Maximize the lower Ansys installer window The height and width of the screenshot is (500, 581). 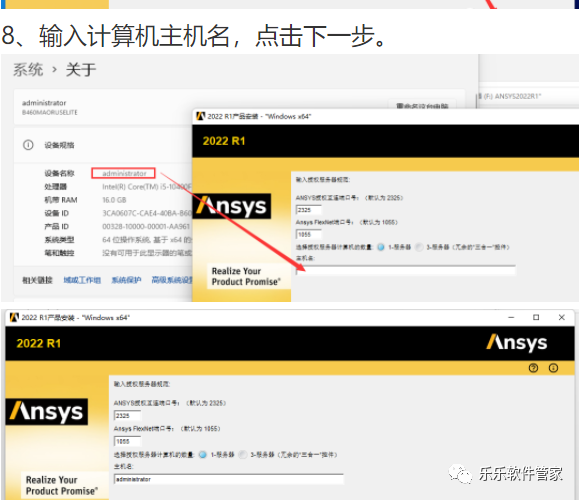536,318
